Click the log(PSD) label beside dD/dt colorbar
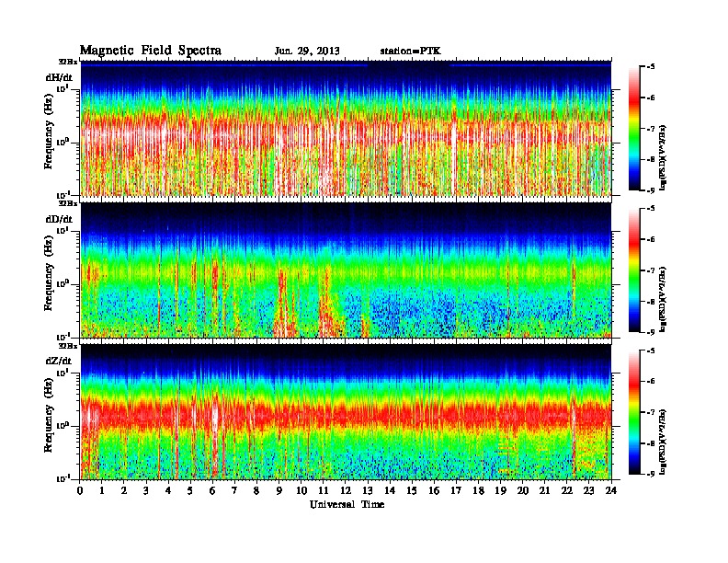Viewport: 728px width, 563px height. click(x=664, y=299)
